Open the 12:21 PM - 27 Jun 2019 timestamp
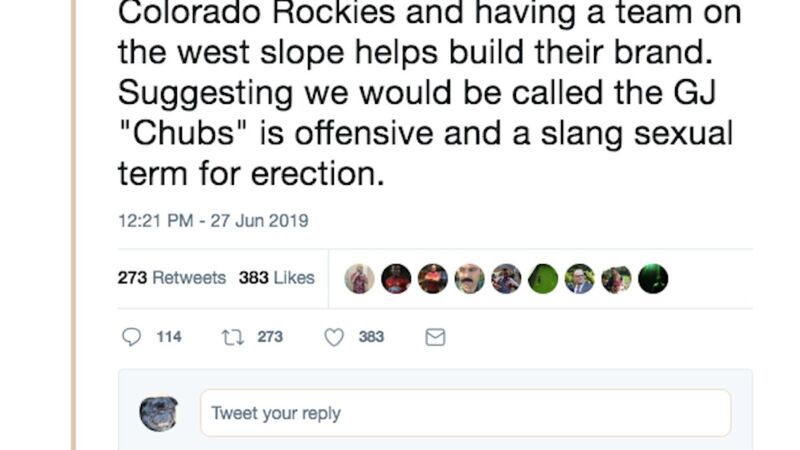This screenshot has width=800, height=450. (x=213, y=221)
